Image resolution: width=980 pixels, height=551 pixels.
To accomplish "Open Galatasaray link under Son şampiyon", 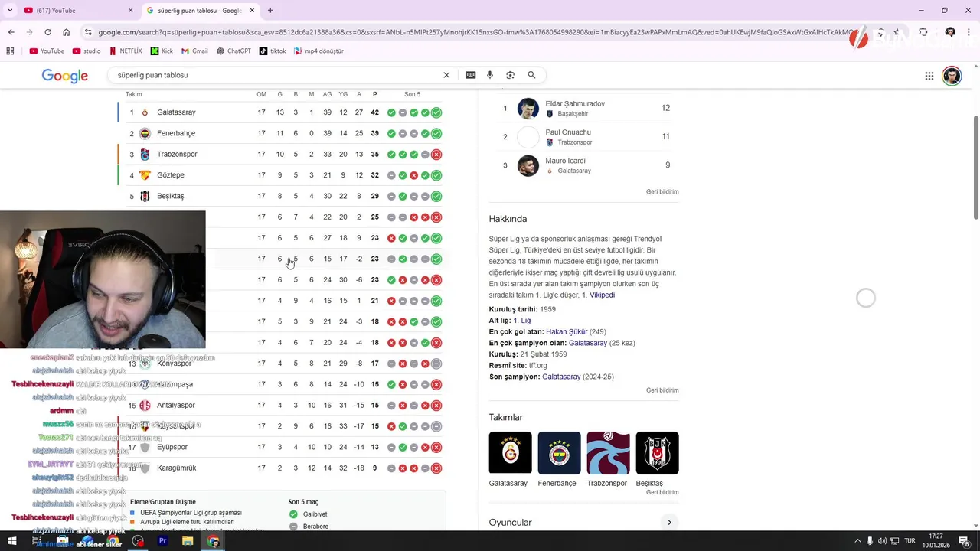I will [x=561, y=377].
